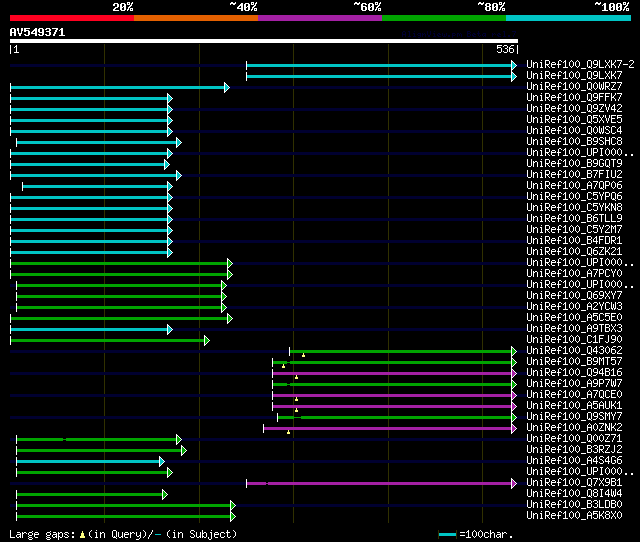Screen dimensions: 640x542
Task: Select hit UniRef100_Q8I4W4
Action: point(574,494)
